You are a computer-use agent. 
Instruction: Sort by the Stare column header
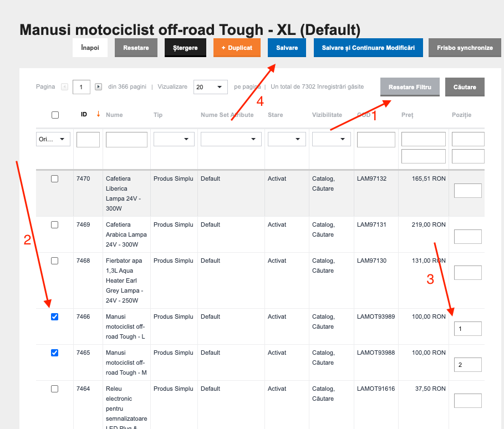click(276, 115)
